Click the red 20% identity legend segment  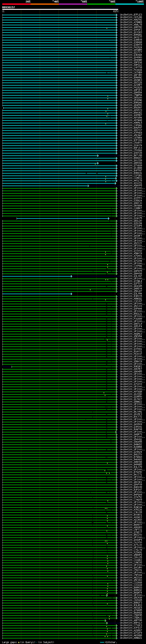point(16,4)
